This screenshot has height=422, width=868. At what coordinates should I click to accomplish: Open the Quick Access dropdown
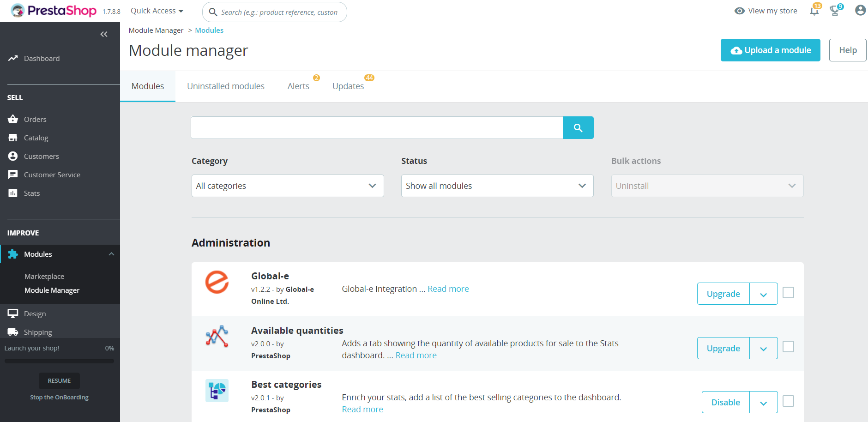[x=157, y=11]
